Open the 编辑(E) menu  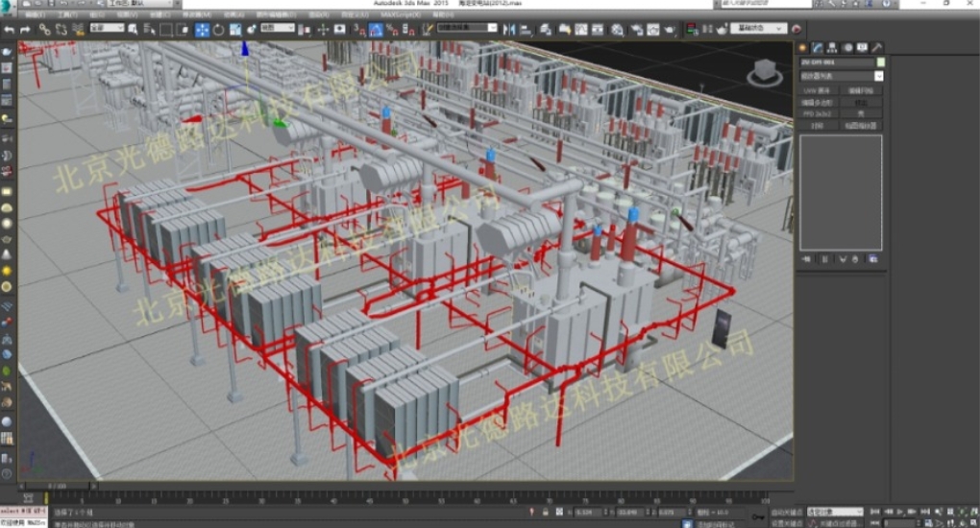click(x=37, y=15)
